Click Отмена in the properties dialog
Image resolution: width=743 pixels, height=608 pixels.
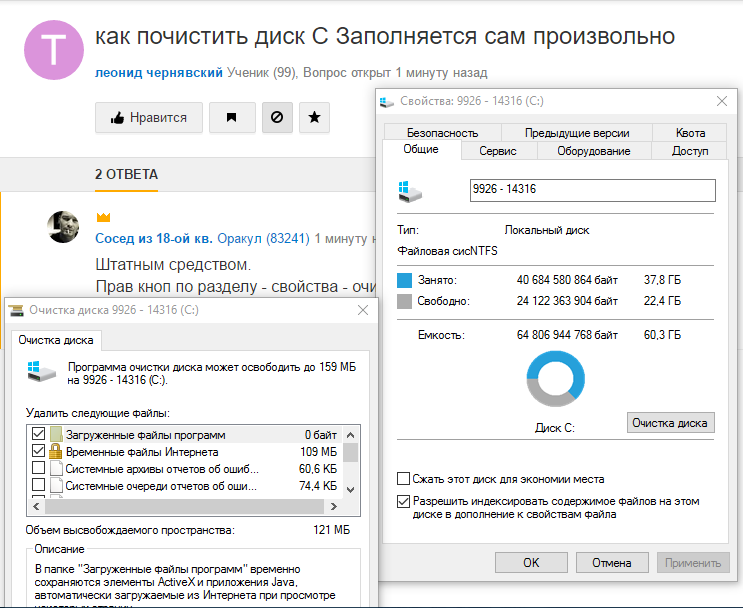click(612, 563)
